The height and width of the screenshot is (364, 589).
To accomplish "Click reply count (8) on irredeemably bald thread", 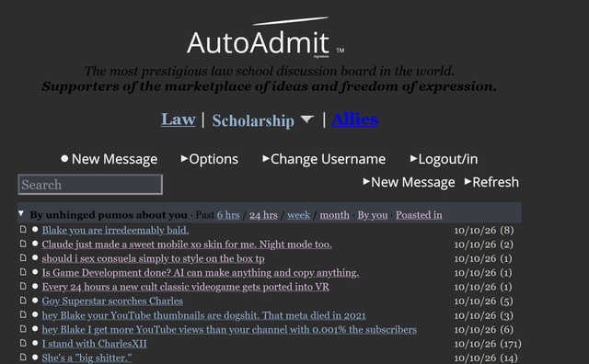I will 507,230.
